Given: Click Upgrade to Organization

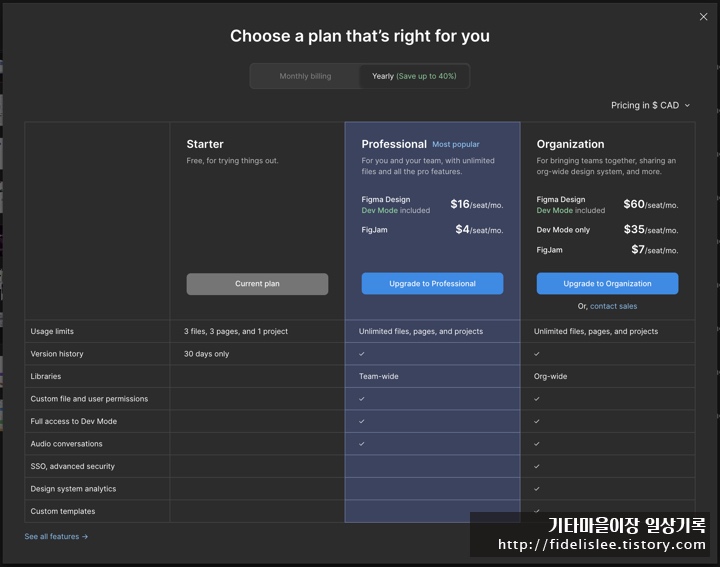Looking at the screenshot, I should coord(607,284).
